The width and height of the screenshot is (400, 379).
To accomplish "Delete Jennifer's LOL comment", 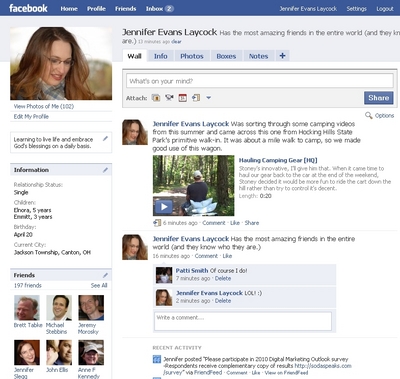I will (x=223, y=301).
